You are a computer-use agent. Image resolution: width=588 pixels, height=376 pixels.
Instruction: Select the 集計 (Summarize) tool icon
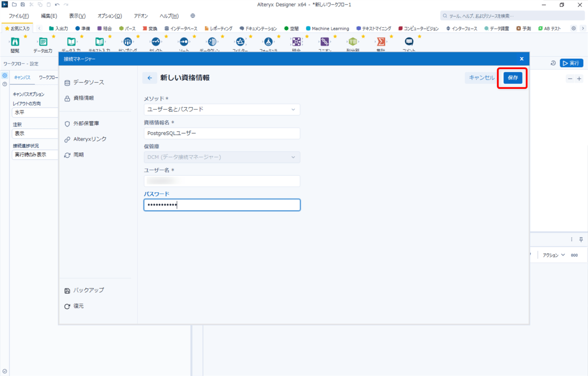coord(381,42)
